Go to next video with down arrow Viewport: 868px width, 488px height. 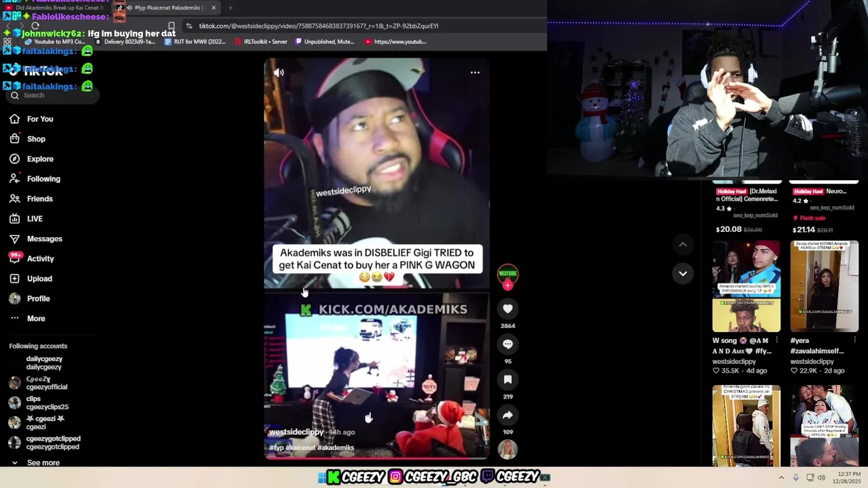coord(683,273)
